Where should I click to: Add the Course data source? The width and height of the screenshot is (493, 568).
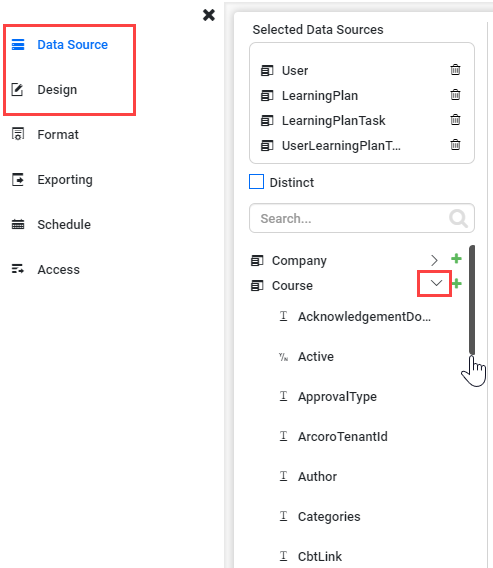click(457, 284)
